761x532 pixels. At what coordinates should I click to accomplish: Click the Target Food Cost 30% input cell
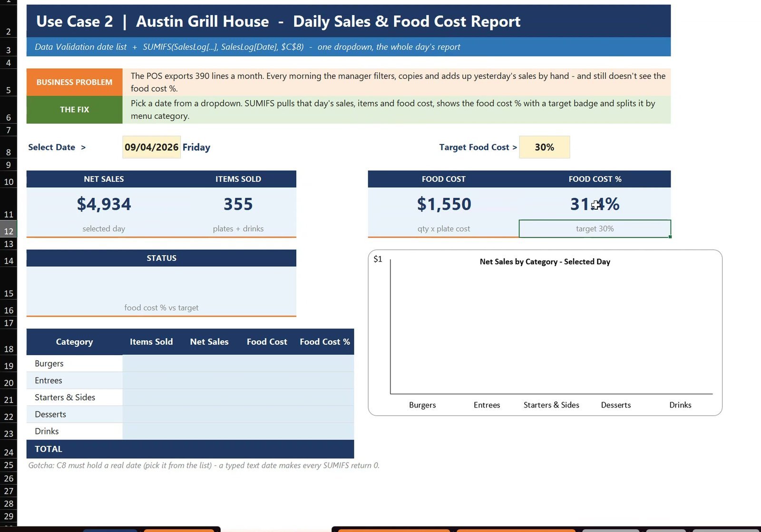pyautogui.click(x=544, y=147)
